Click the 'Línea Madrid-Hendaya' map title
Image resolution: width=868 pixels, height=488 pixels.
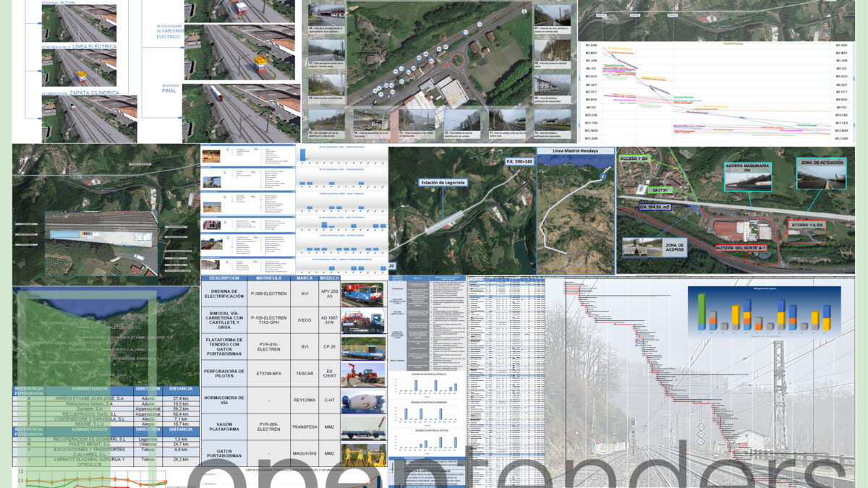pos(575,151)
